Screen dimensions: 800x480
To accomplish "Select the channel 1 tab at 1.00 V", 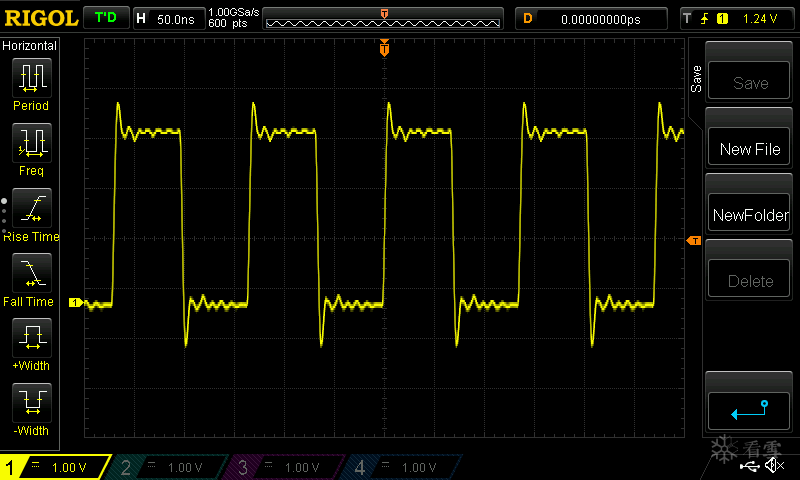I will 54,467.
